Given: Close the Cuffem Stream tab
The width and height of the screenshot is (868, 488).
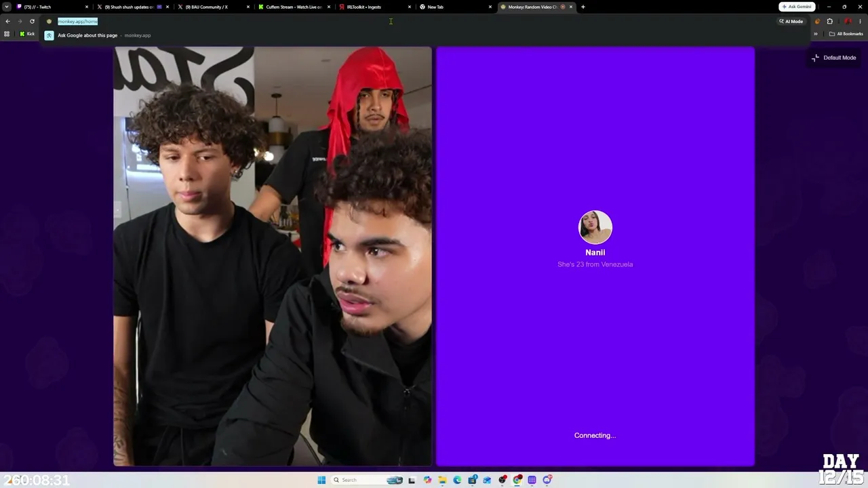Looking at the screenshot, I should (329, 7).
